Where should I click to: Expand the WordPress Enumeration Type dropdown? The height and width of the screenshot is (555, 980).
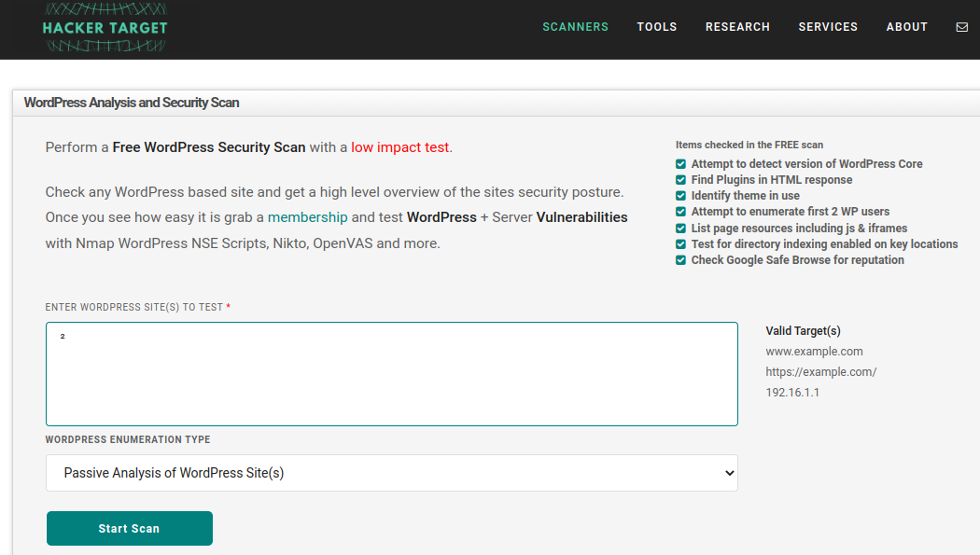[392, 473]
